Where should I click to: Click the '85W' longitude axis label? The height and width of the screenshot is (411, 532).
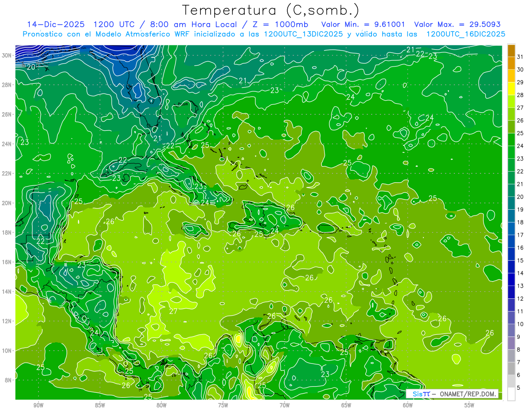click(100, 405)
